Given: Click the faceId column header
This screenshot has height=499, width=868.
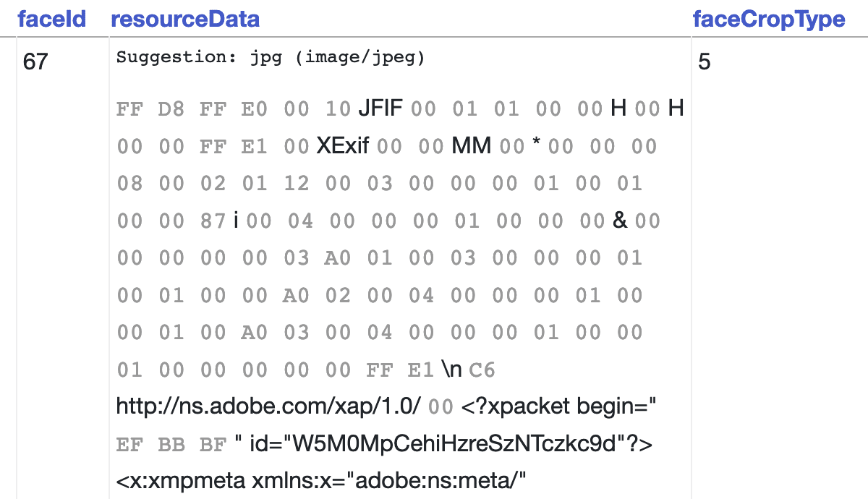Looking at the screenshot, I should pos(52,19).
